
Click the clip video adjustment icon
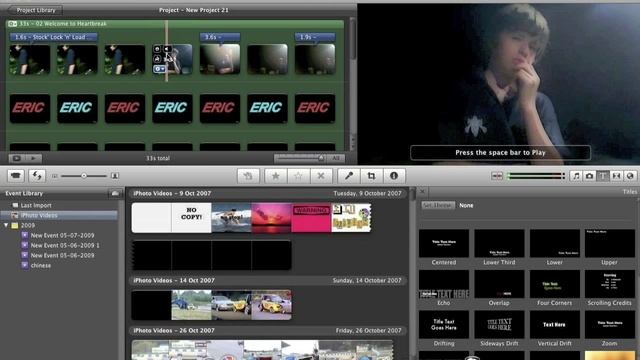click(158, 49)
